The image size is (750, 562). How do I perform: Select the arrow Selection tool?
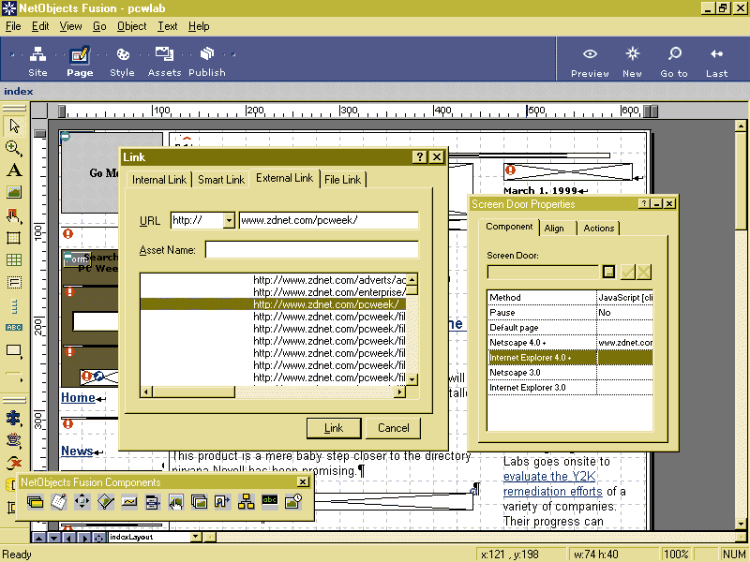coord(14,126)
